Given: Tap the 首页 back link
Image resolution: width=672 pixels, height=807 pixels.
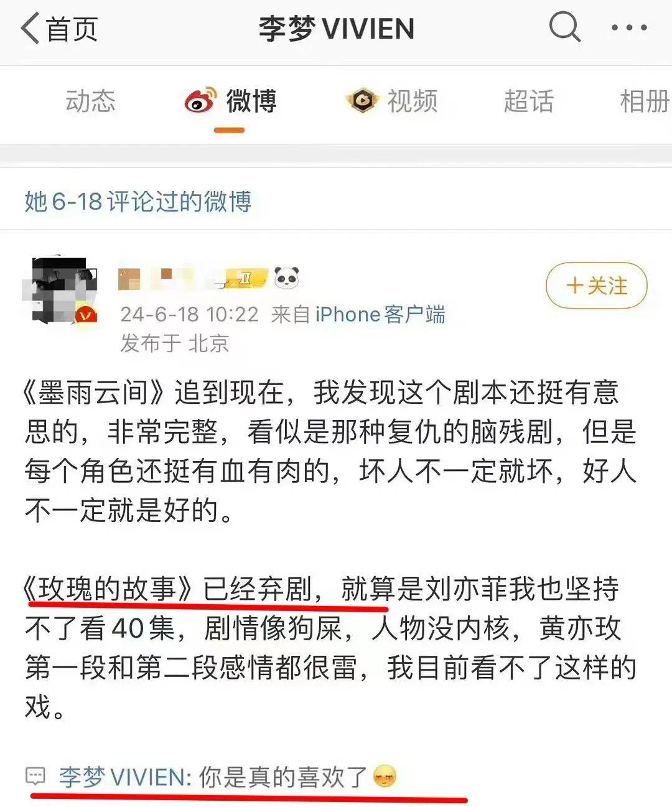Looking at the screenshot, I should click(x=72, y=29).
